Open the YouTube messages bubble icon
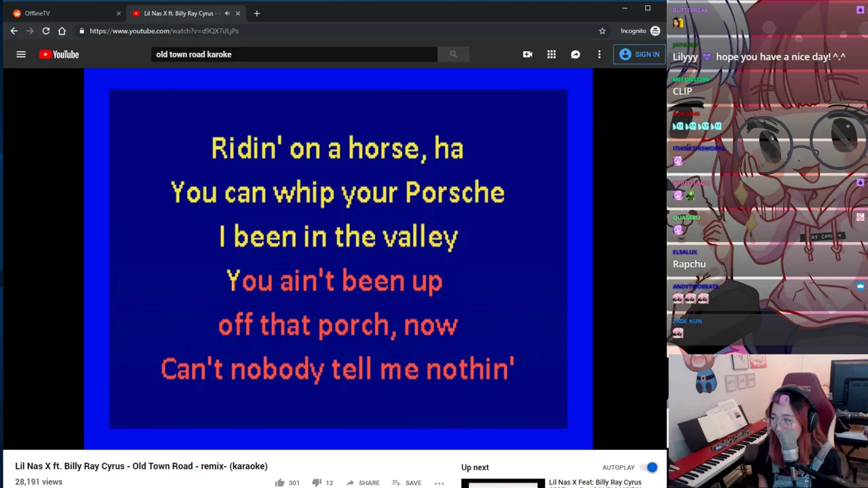The height and width of the screenshot is (488, 868). 575,54
